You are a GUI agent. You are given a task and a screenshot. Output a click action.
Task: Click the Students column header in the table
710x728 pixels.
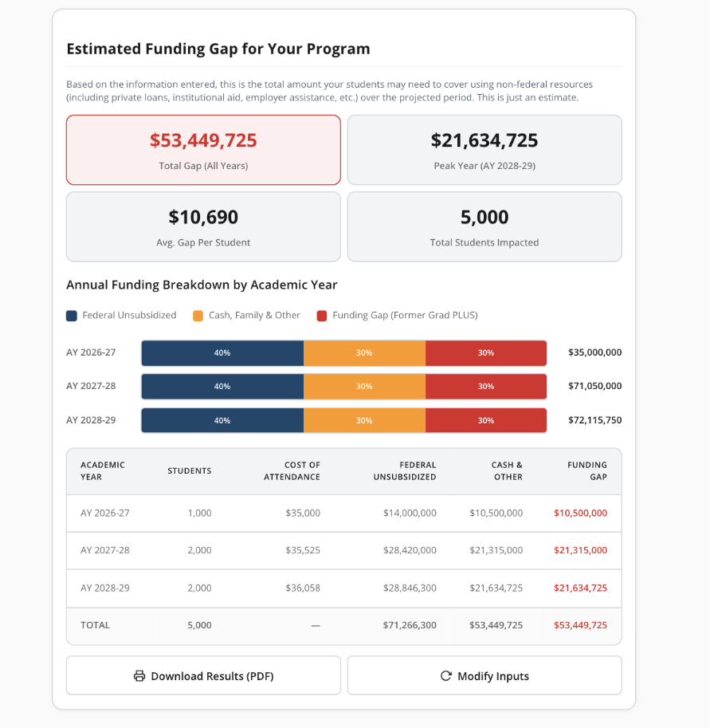click(190, 471)
